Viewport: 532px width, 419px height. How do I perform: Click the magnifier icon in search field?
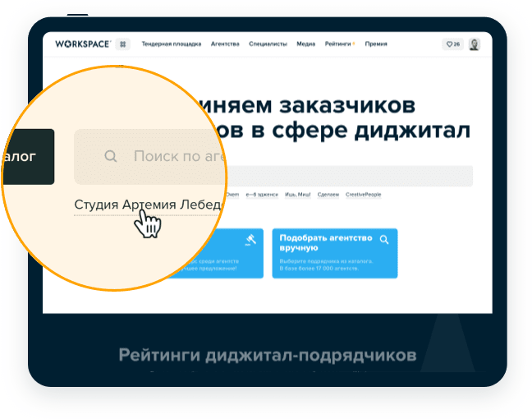point(111,156)
